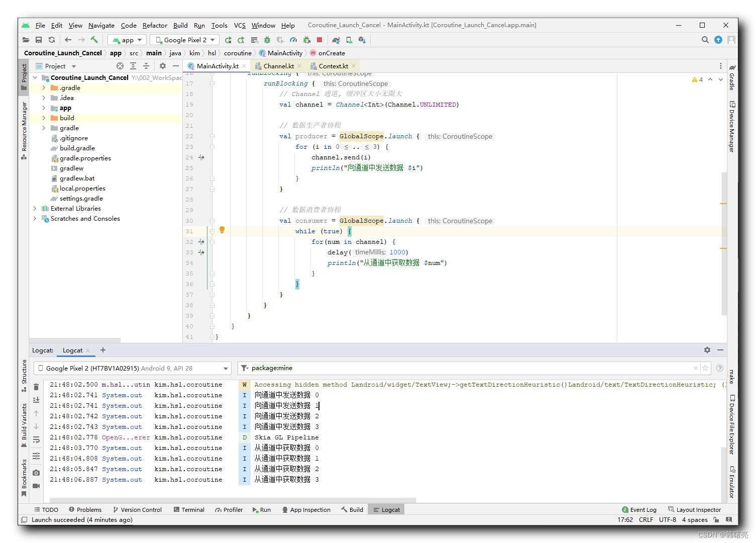Start screen record with video icon
Screen dimensions: 756x543
[x=36, y=486]
